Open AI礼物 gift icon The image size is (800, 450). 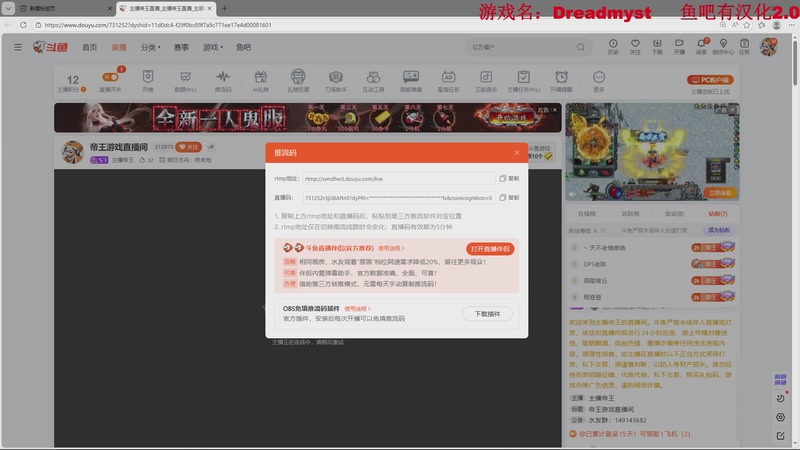tap(261, 81)
